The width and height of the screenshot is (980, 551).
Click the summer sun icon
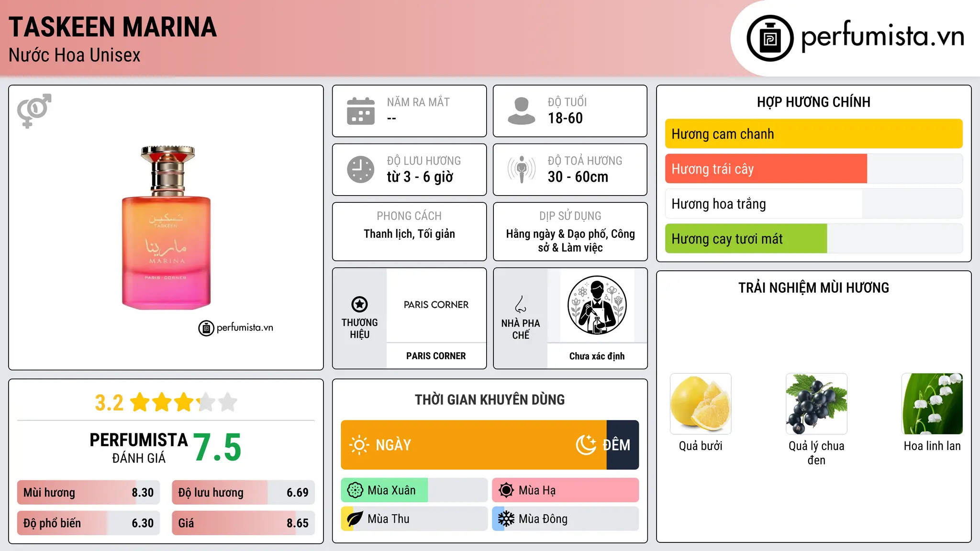[506, 490]
